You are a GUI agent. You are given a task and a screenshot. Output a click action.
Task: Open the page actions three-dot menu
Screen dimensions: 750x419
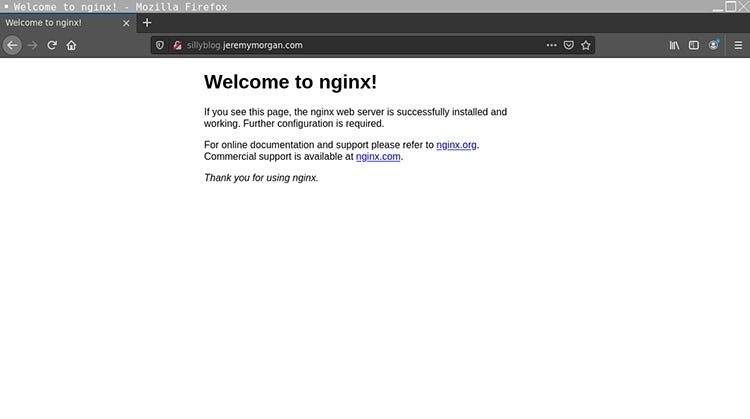click(x=551, y=45)
